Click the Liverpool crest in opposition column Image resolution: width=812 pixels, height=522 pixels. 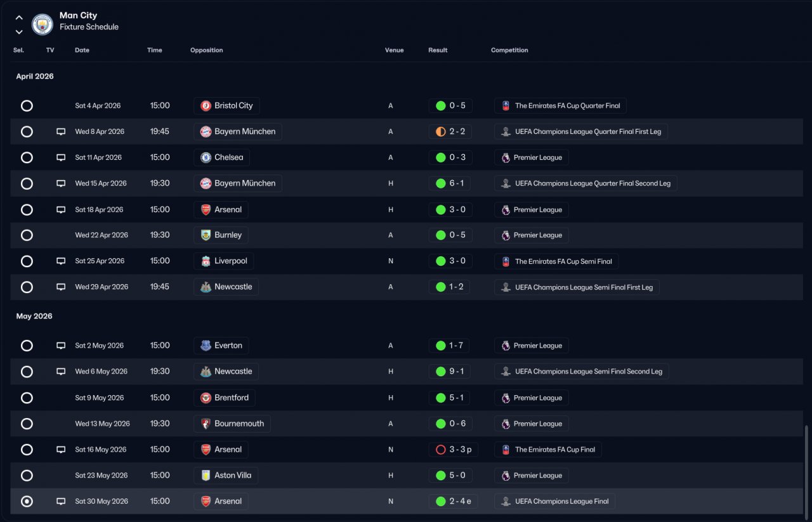tap(206, 261)
